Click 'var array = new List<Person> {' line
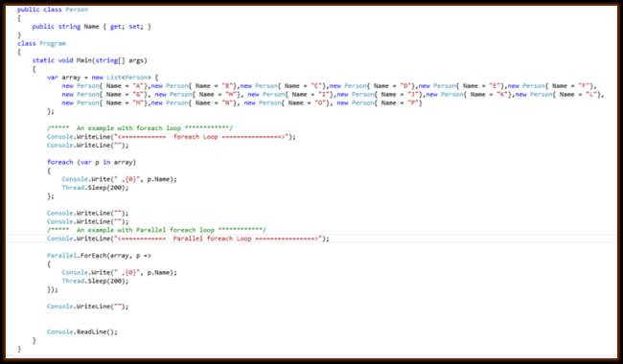Viewport: 623px width, 364px height. pyautogui.click(x=103, y=78)
